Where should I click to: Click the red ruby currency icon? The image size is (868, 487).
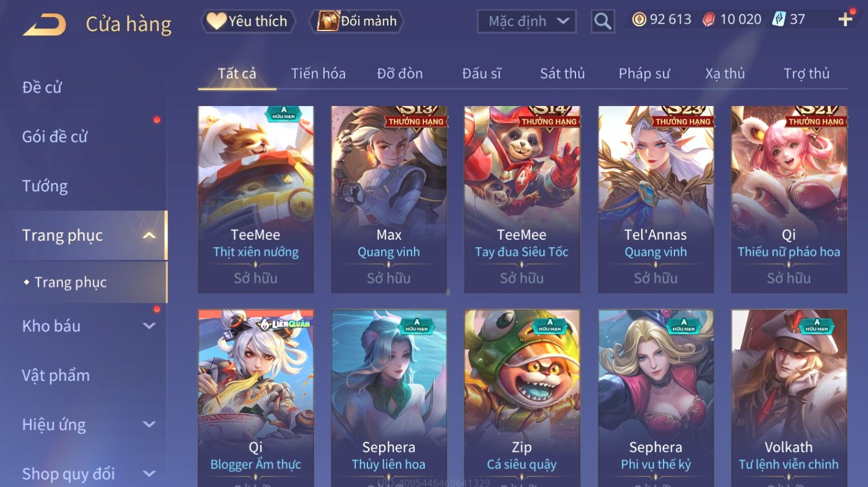coord(708,20)
